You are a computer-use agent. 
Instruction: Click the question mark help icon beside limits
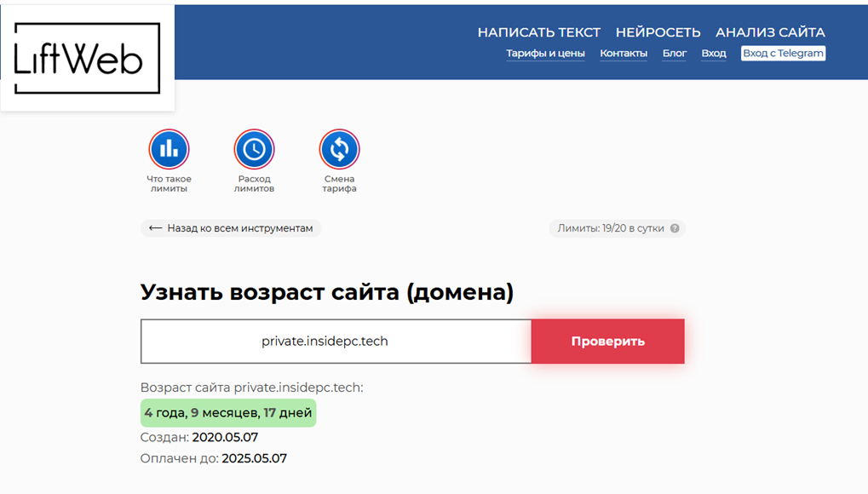tap(675, 228)
